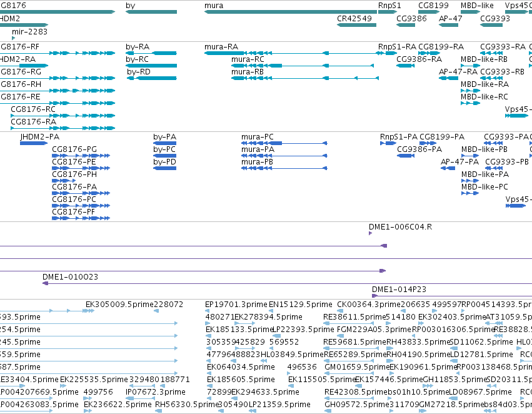Click transcript MBD-like-RA label
The width and height of the screenshot is (532, 414).
point(485,84)
